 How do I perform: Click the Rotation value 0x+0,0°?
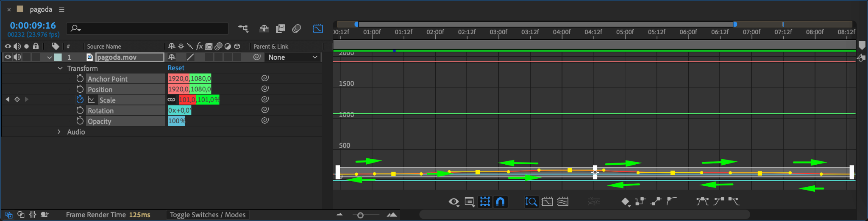pos(180,110)
